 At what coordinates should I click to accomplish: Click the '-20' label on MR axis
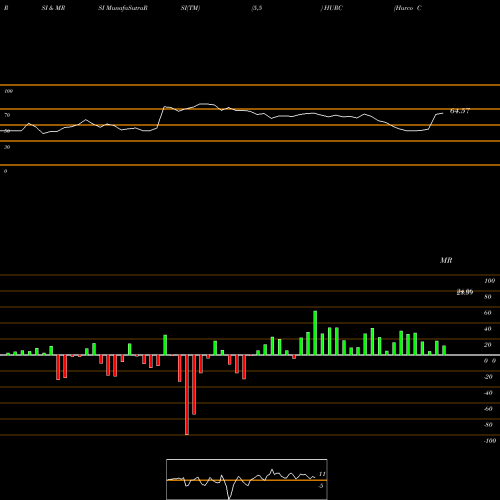(488, 377)
